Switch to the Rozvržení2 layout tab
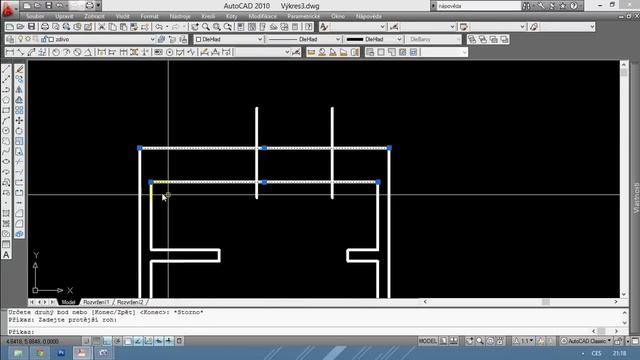The height and width of the screenshot is (360, 640). 130,302
